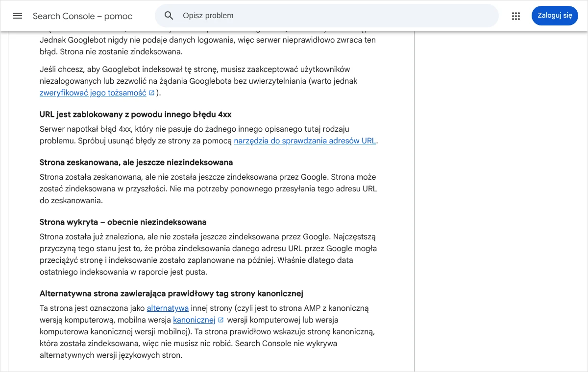This screenshot has height=372, width=588.
Task: Open the hamburger main menu
Action: (x=18, y=16)
